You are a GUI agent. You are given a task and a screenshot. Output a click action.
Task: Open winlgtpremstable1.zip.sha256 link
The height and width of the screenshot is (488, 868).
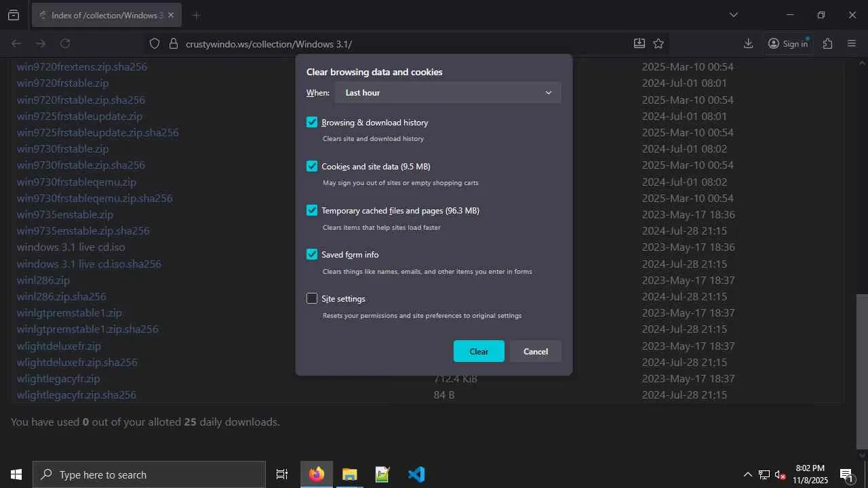point(87,329)
